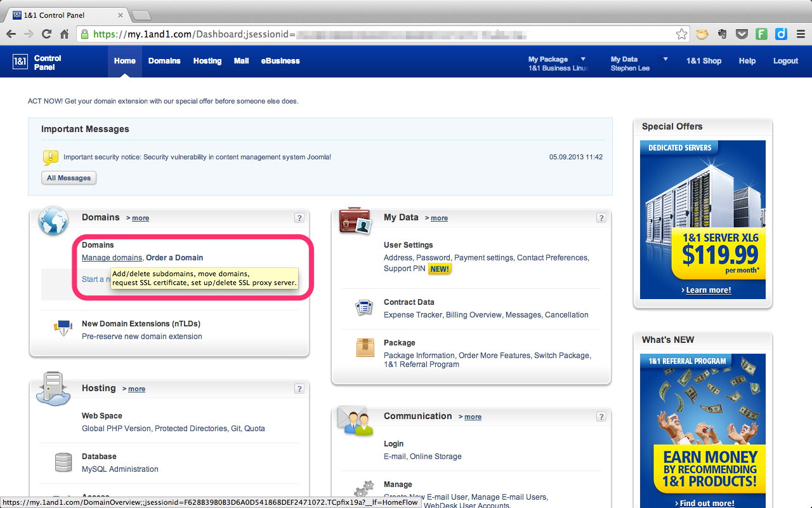Screen dimensions: 812x508
Task: Click the Referral Program ad banner
Action: coord(703,432)
